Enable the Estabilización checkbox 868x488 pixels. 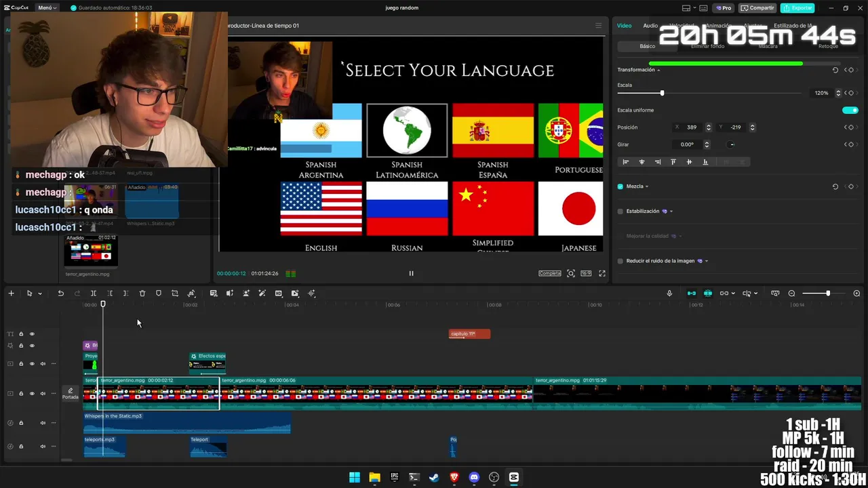[x=620, y=211]
